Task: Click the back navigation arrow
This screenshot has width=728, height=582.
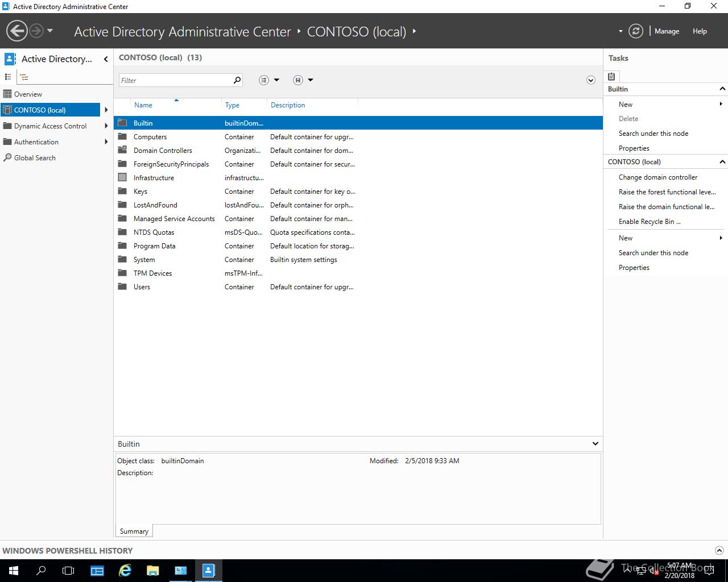Action: click(17, 31)
